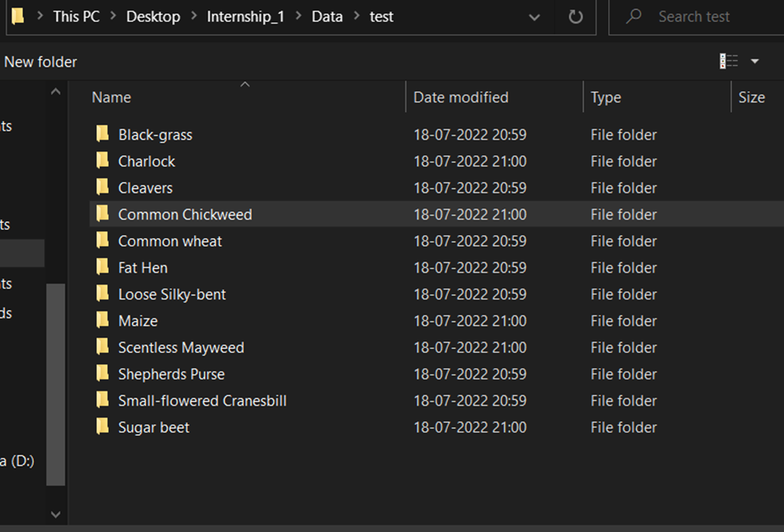This screenshot has width=784, height=532.
Task: Click the Fat Hen folder icon
Action: point(103,268)
